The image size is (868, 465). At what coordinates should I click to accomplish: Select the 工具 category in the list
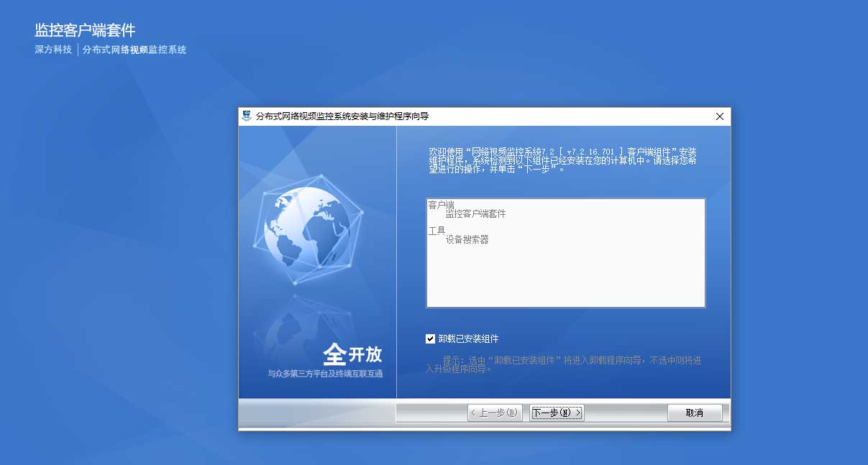click(x=437, y=231)
